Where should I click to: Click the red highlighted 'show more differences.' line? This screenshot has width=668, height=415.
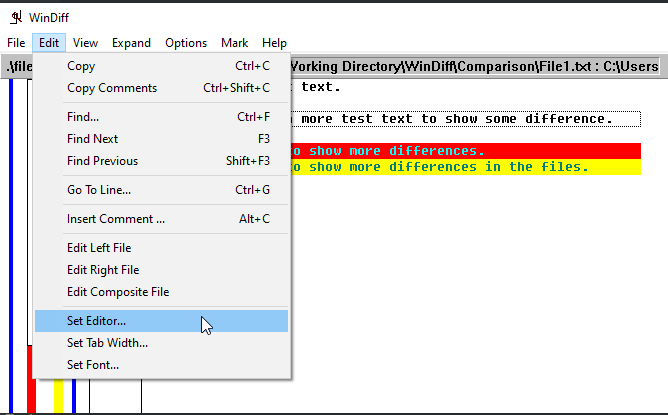[466, 151]
